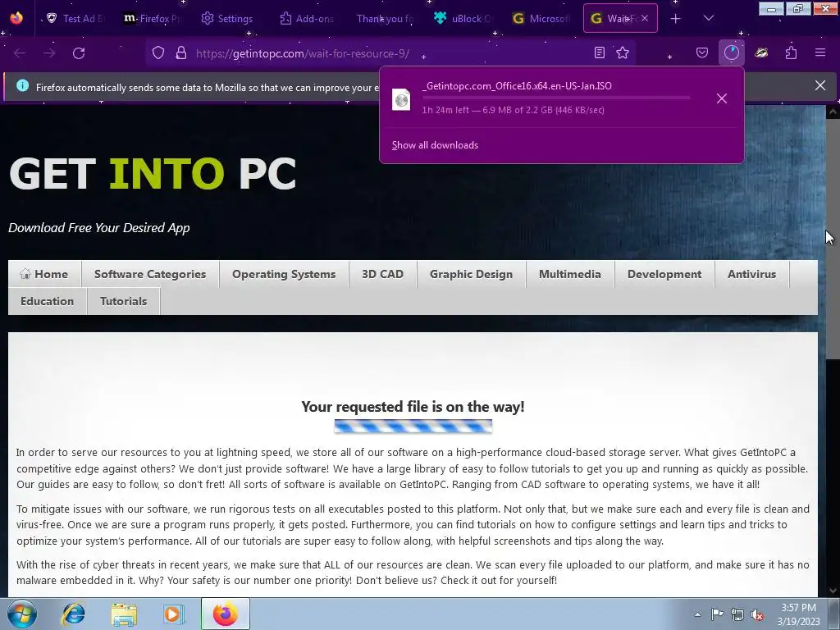Bookmark this page with the star icon
Screen dimensions: 840x630
point(623,52)
